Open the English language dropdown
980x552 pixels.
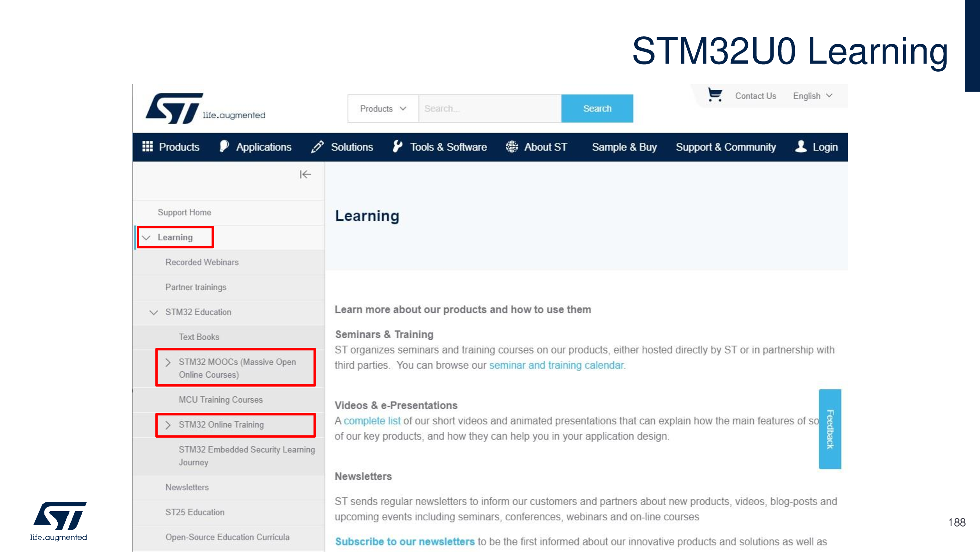(x=812, y=96)
